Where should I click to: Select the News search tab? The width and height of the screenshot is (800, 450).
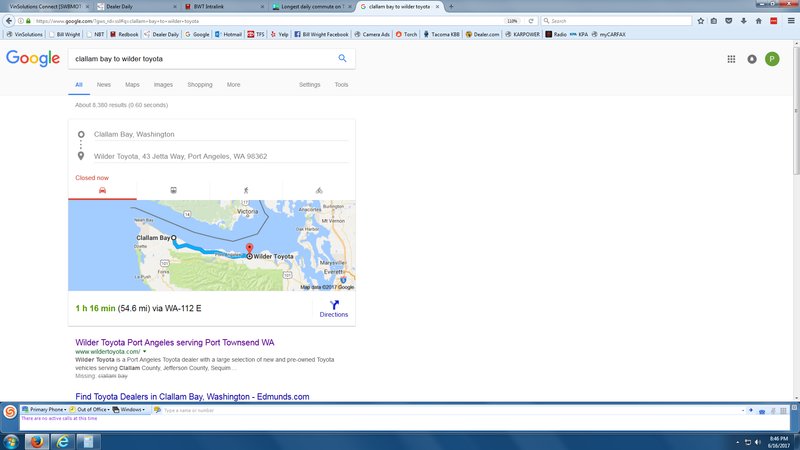pos(104,85)
